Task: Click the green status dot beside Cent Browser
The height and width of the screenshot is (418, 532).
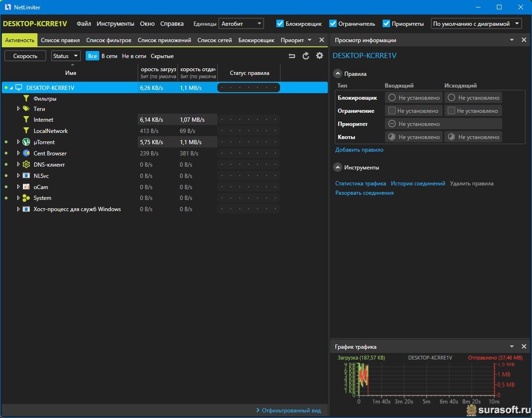Action: point(6,153)
